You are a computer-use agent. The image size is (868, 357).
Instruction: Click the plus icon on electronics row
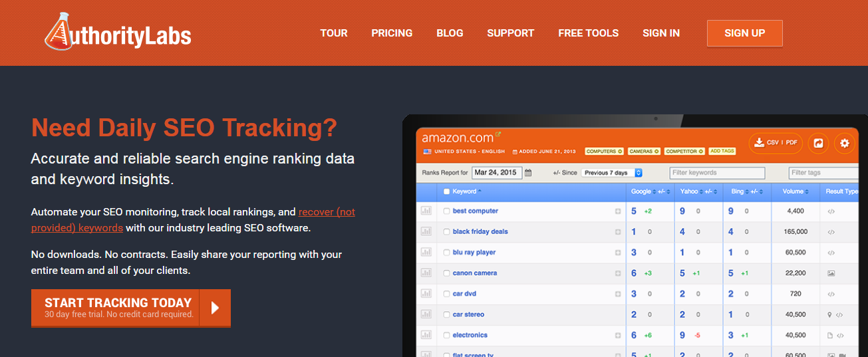618,336
